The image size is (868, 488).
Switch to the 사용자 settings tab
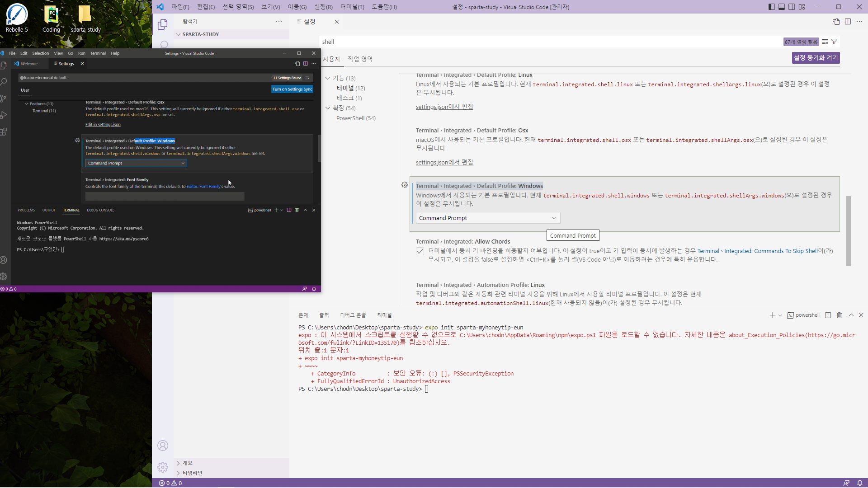331,59
